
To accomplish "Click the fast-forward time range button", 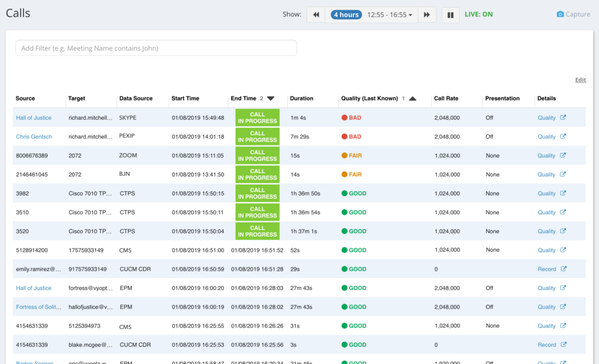I will pos(427,15).
